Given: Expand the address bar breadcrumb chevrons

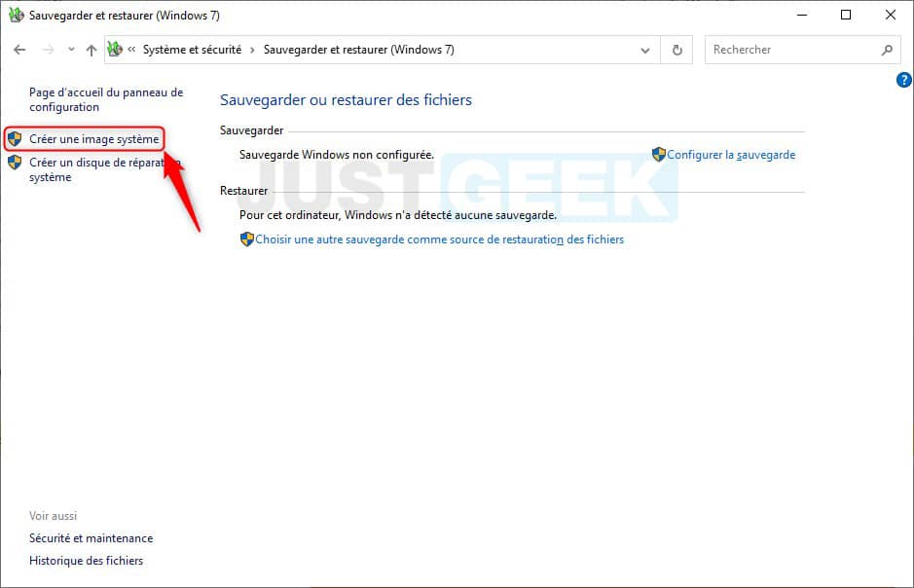Looking at the screenshot, I should click(131, 50).
